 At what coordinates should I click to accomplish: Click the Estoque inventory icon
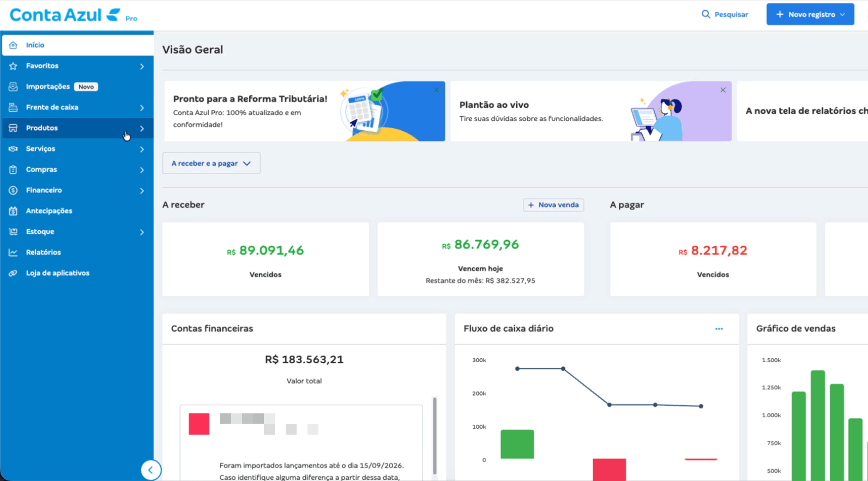(x=13, y=232)
